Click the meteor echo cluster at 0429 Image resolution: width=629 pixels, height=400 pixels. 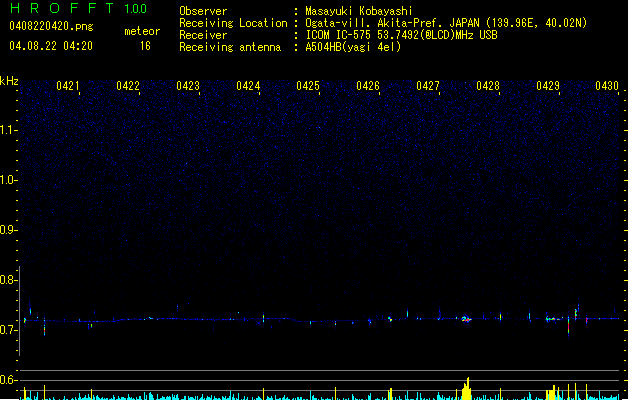click(x=553, y=319)
